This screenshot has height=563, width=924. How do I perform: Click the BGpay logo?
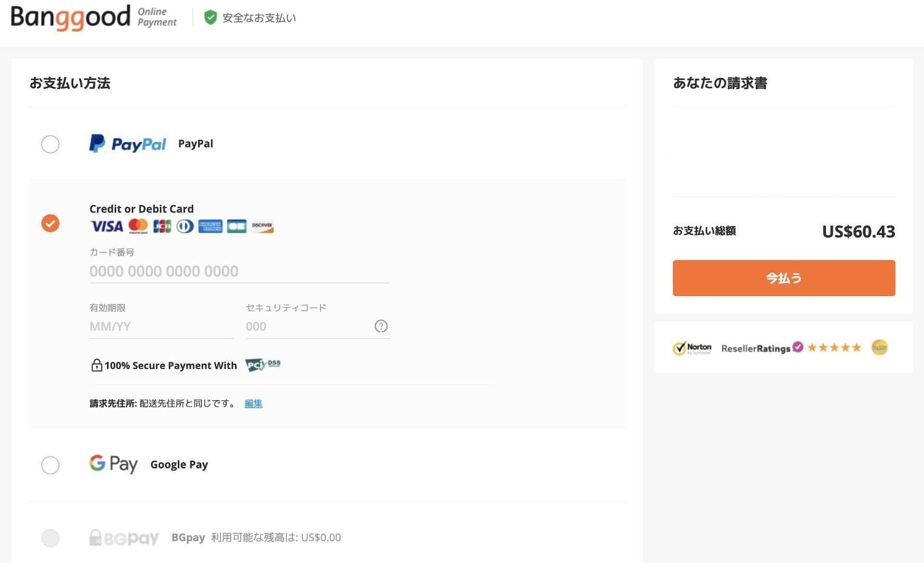(124, 537)
